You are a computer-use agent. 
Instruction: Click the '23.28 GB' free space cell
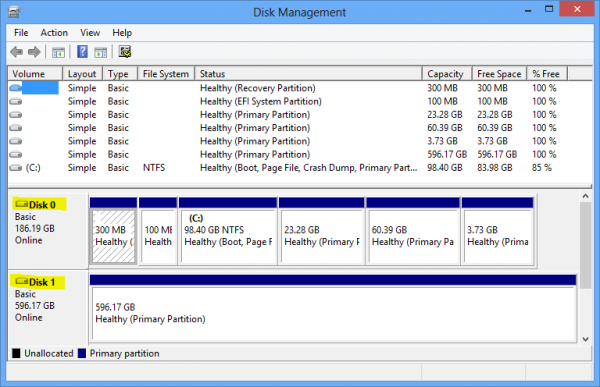click(494, 115)
